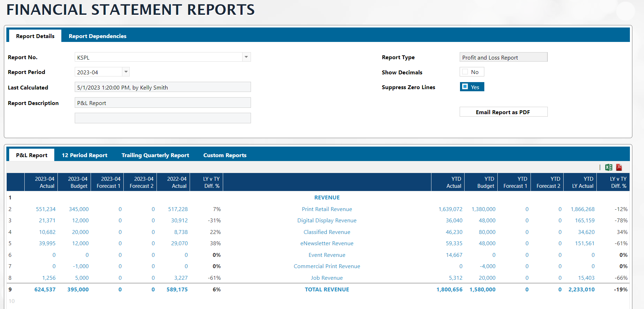Click the empty field below Report Description

tap(162, 118)
